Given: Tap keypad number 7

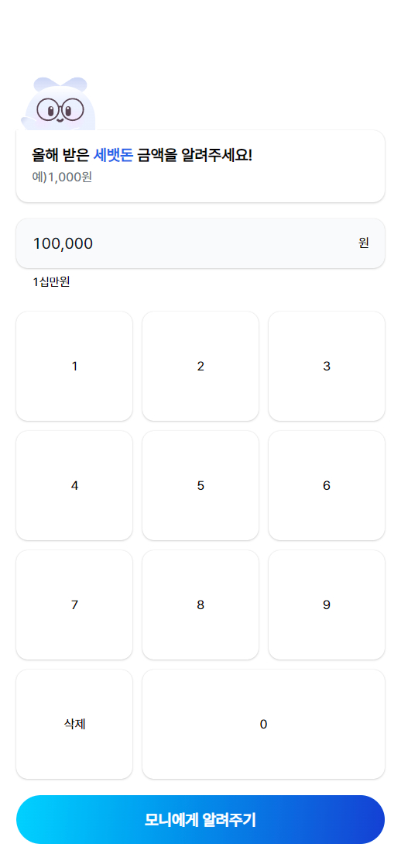Looking at the screenshot, I should [74, 605].
